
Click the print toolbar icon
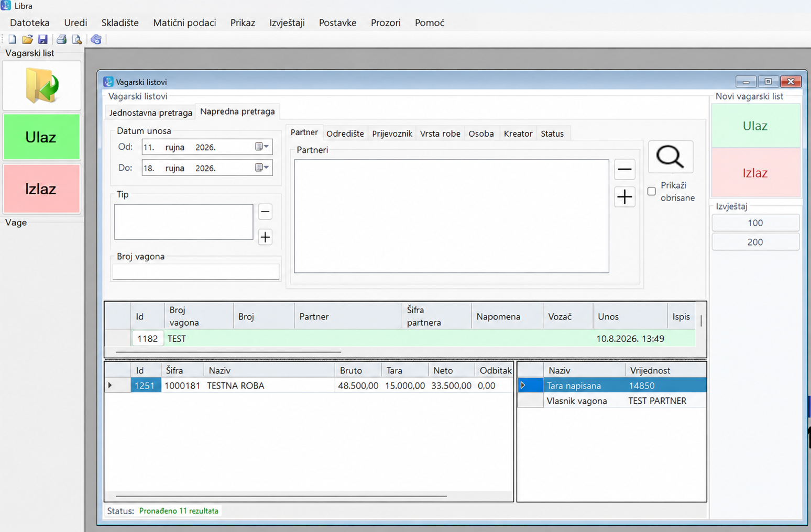point(61,39)
